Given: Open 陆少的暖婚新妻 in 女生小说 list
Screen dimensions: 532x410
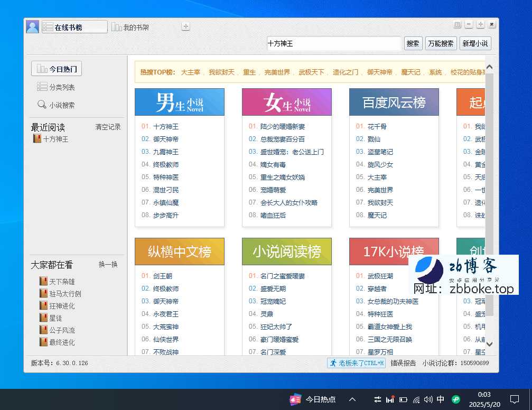Looking at the screenshot, I should pos(283,127).
